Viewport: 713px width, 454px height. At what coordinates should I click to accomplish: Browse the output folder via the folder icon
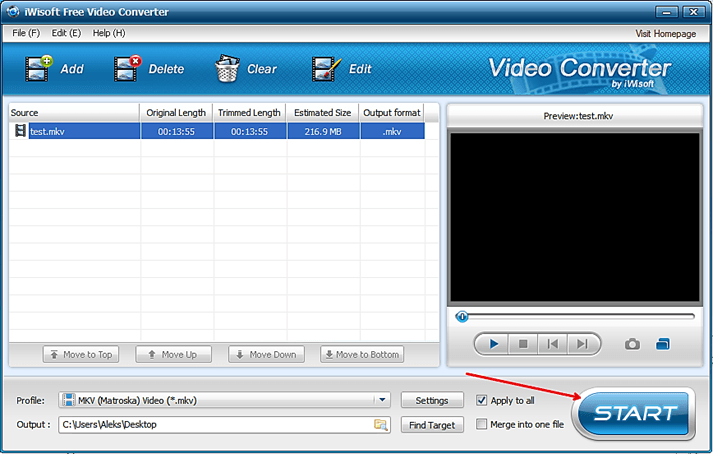380,425
